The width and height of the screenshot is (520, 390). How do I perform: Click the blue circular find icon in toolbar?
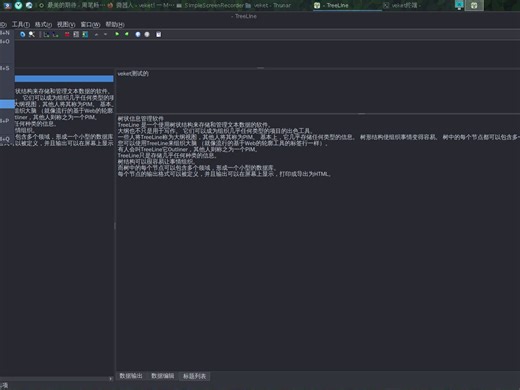pos(22,34)
